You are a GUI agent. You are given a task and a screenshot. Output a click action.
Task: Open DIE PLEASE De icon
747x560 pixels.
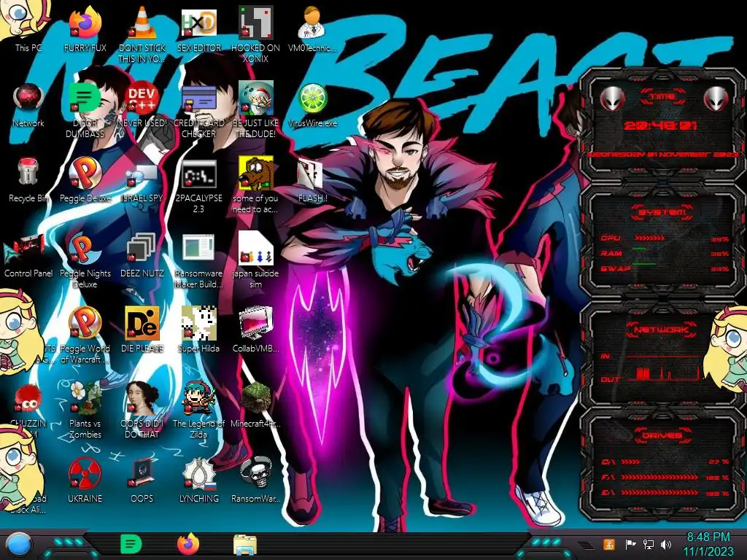tap(142, 330)
